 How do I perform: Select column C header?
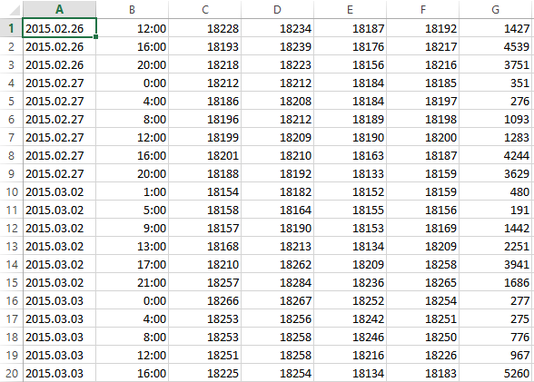(x=205, y=9)
